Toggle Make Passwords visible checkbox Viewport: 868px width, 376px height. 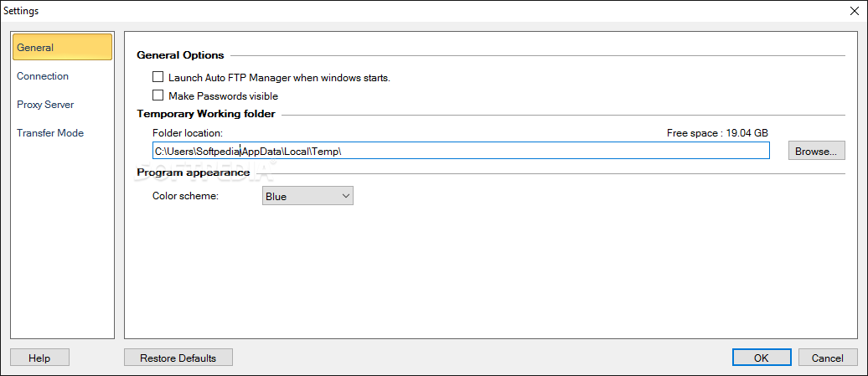[x=158, y=95]
